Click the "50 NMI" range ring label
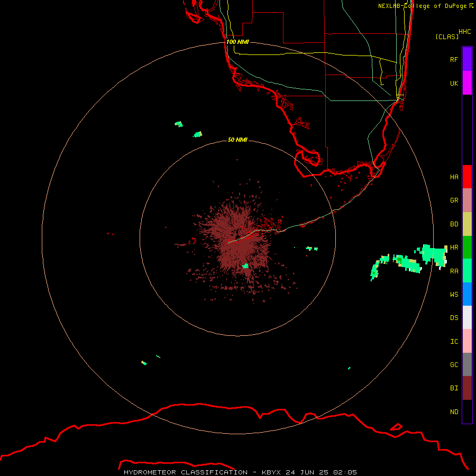The width and height of the screenshot is (476, 476). pyautogui.click(x=237, y=140)
